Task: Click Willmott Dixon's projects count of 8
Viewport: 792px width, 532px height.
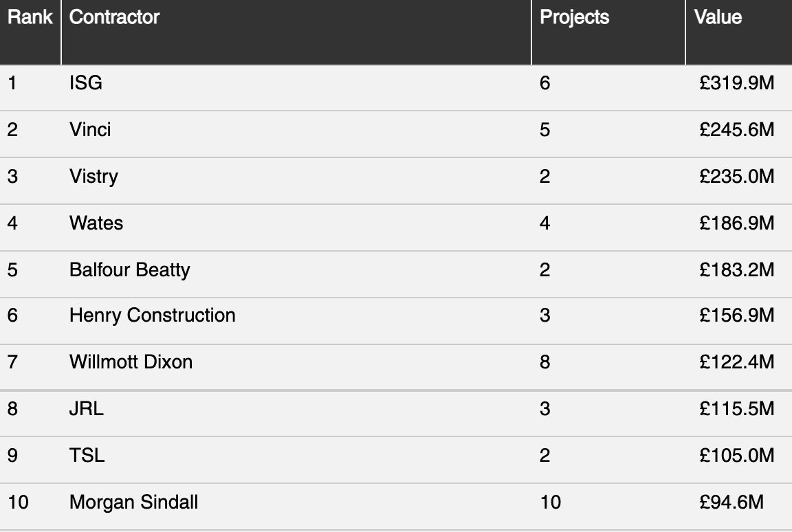Action: (x=544, y=362)
